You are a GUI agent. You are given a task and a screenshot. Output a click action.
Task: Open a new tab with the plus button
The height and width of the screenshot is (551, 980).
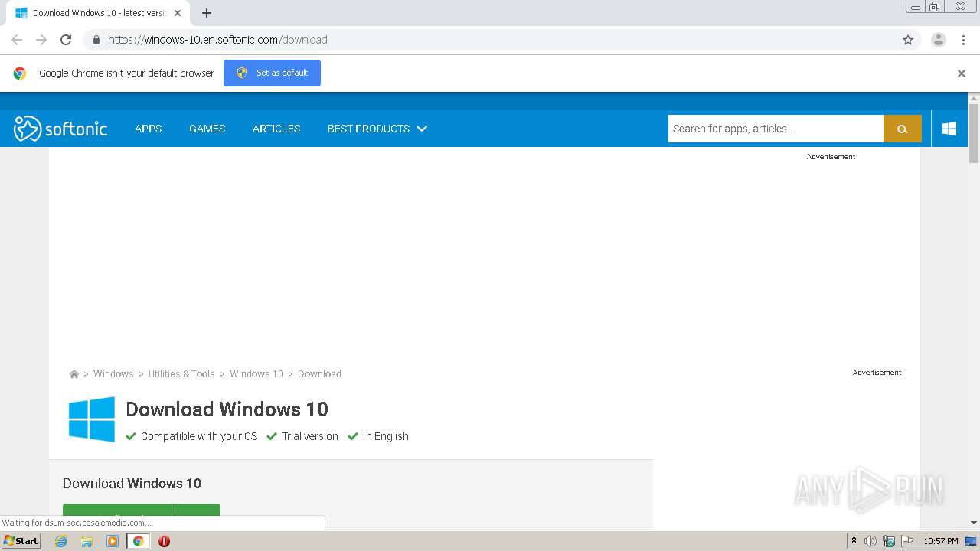[207, 13]
